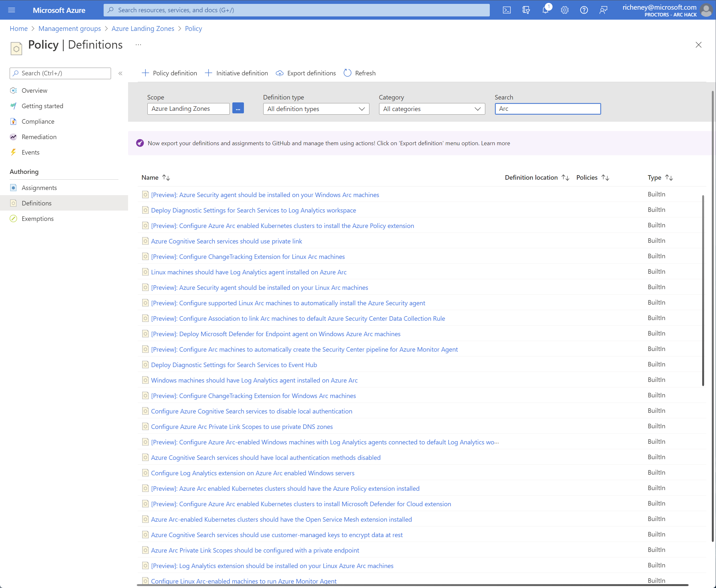Select Compliance in the Policy sidebar
Image resolution: width=716 pixels, height=588 pixels.
[x=38, y=121]
